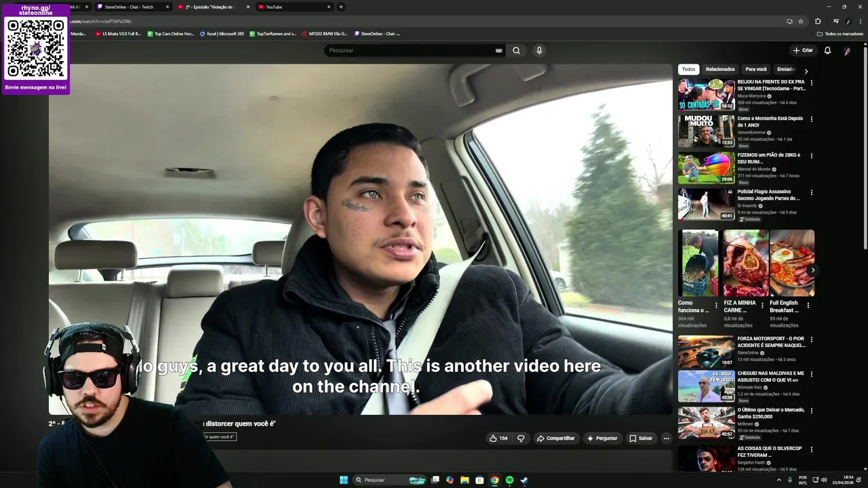Open more actions ellipsis below the video

(x=666, y=439)
